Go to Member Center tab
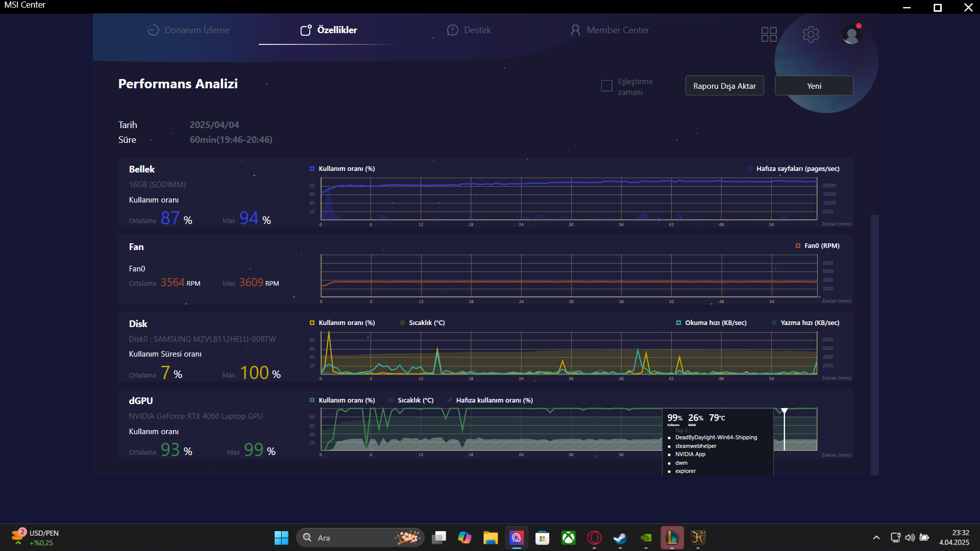The width and height of the screenshot is (980, 551). point(609,30)
